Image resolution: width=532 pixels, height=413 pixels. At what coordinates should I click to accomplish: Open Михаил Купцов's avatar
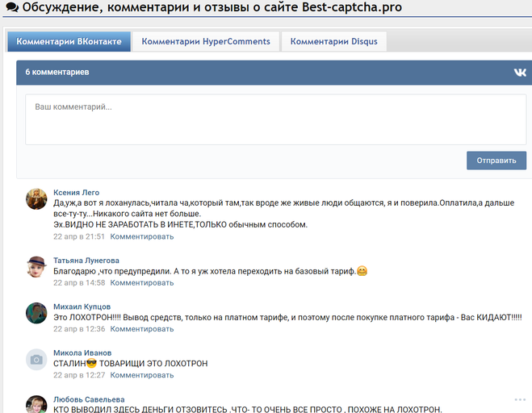pos(36,313)
